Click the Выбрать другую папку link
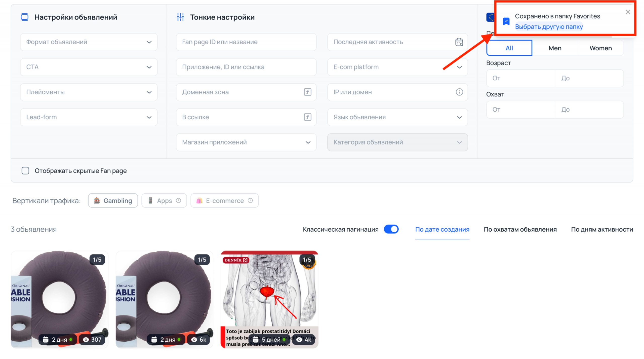The image size is (644, 359). [x=549, y=27]
